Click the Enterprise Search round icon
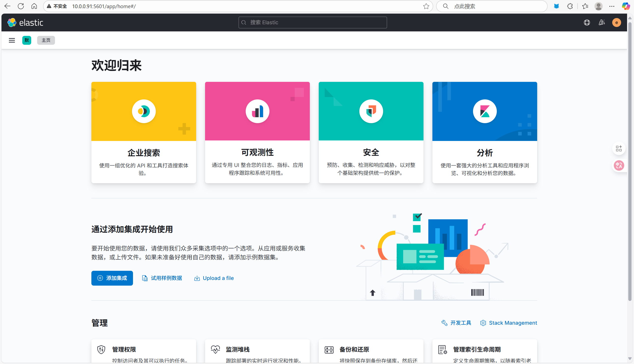 coord(144,111)
